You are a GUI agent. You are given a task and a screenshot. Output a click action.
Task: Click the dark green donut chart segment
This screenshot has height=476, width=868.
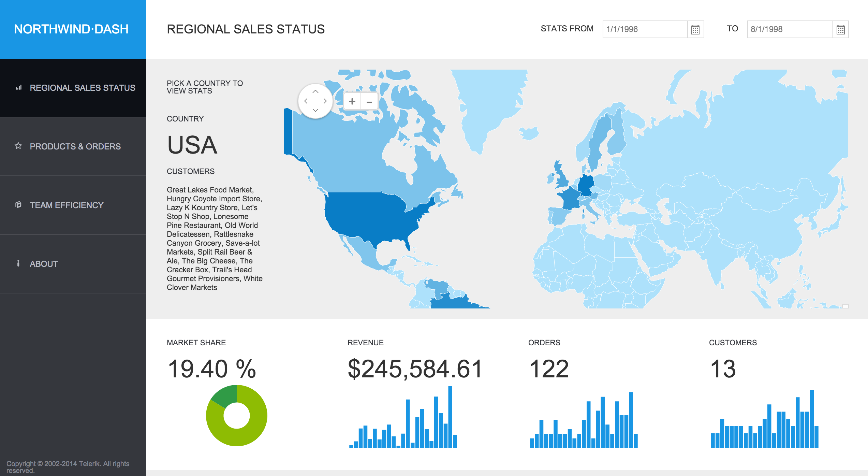[225, 396]
